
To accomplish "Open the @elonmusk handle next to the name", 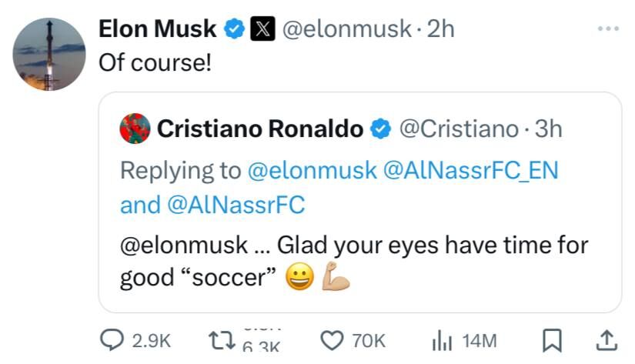I will point(346,29).
